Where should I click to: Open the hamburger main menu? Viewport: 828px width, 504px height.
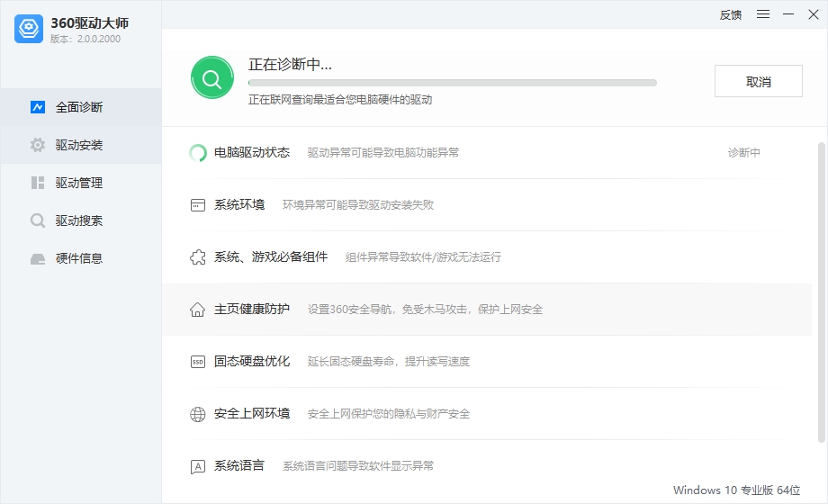click(763, 14)
